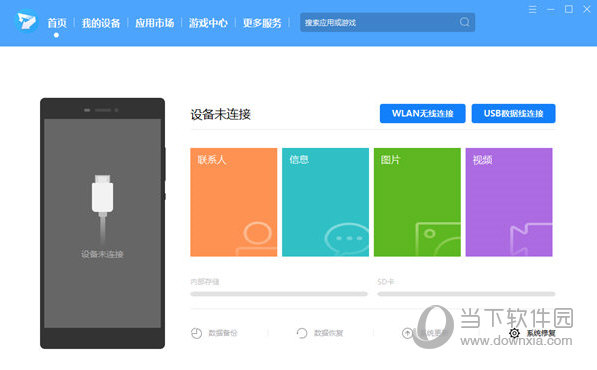Open the 应用市场 tab
The width and height of the screenshot is (597, 370).
point(155,23)
